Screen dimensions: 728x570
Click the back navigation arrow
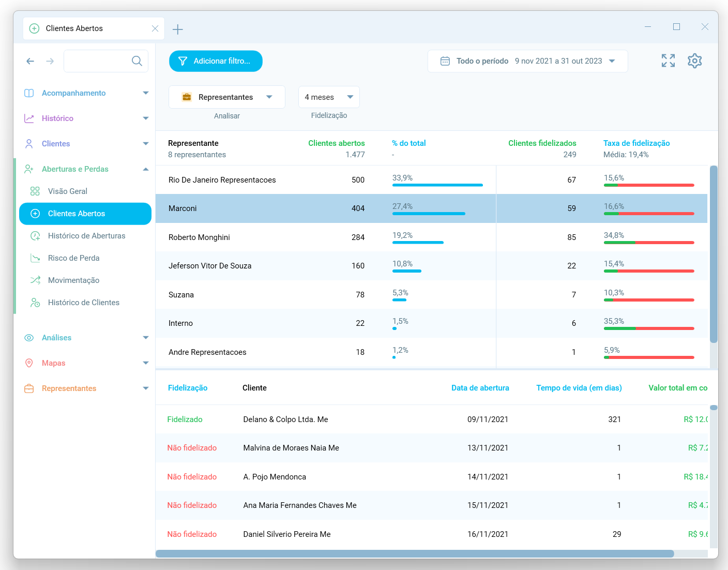pyautogui.click(x=31, y=61)
